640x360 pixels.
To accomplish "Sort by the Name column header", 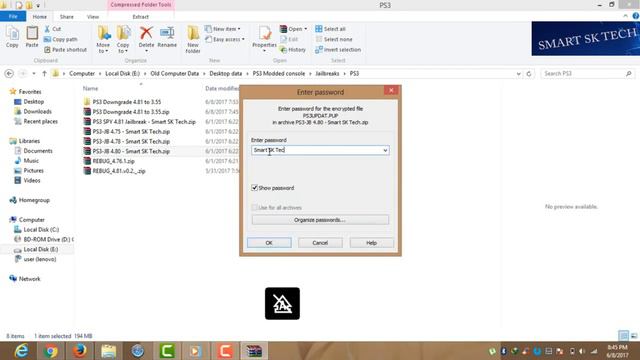I will click(90, 88).
